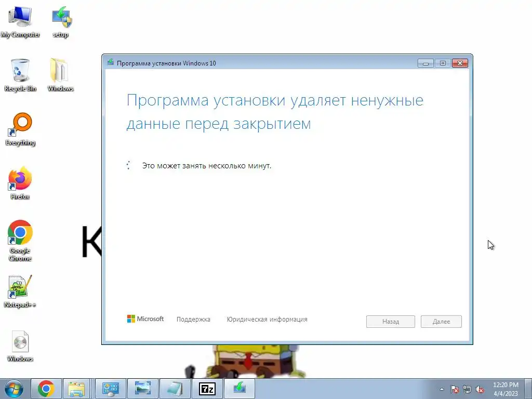Open the Control Panel taskbar icon

[x=111, y=389]
